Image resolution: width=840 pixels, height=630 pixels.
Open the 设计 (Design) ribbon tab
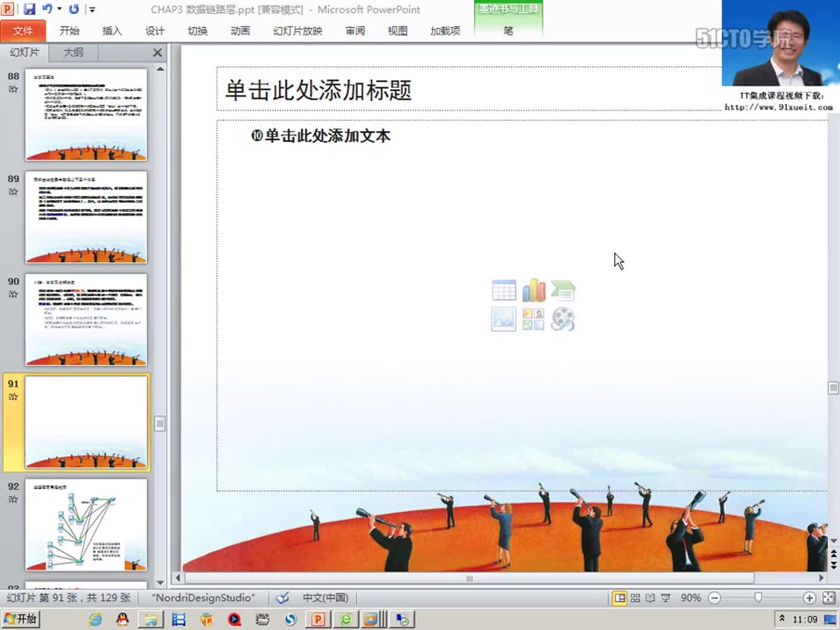coord(155,31)
